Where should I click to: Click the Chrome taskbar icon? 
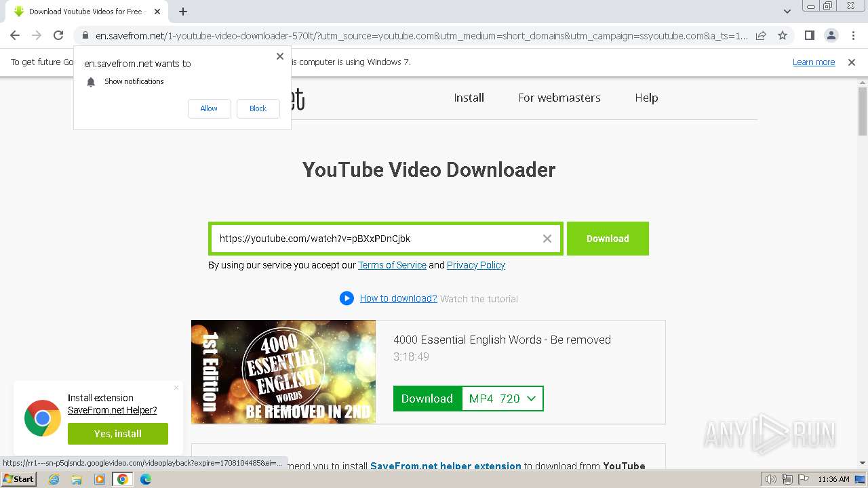tap(123, 479)
